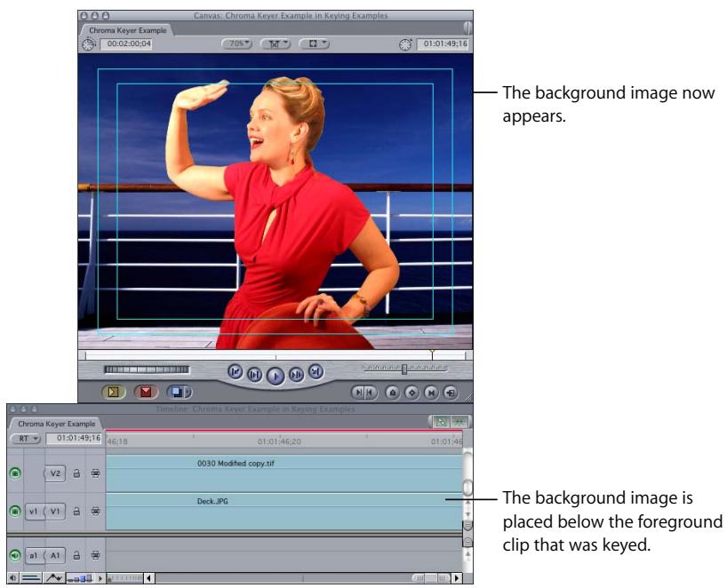Select the 0030 Modified copy.tif clip
Viewport: 727px width, 588px height.
pyautogui.click(x=284, y=473)
